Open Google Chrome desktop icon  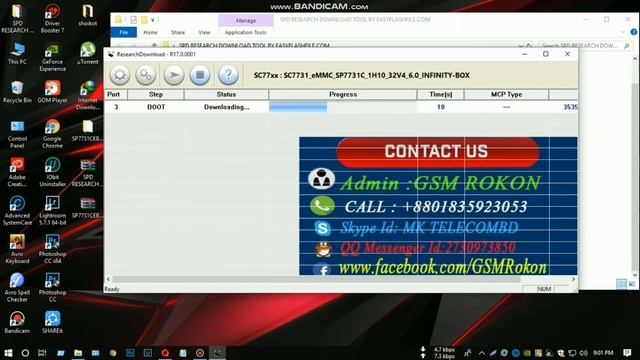(x=52, y=134)
